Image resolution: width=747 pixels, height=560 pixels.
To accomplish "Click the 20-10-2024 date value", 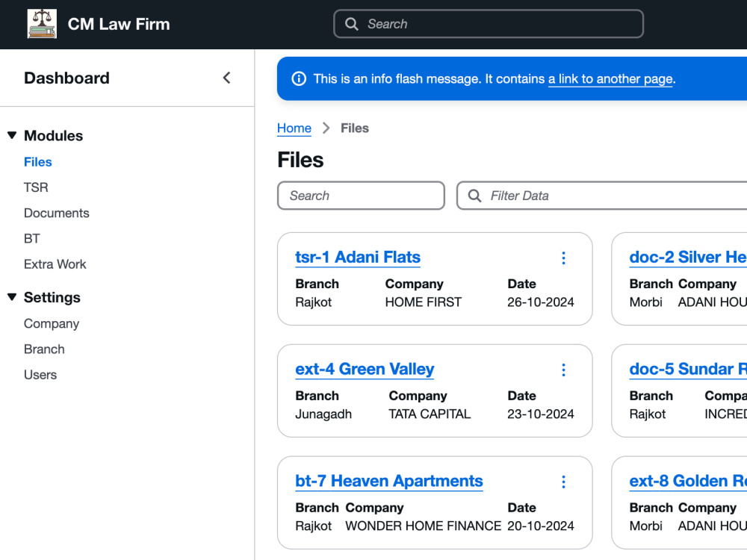I will [540, 526].
